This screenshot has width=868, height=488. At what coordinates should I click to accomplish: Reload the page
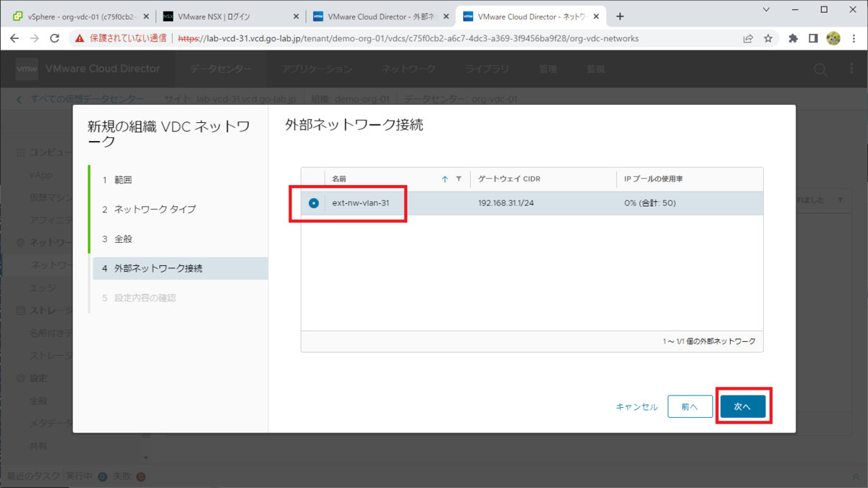click(54, 38)
